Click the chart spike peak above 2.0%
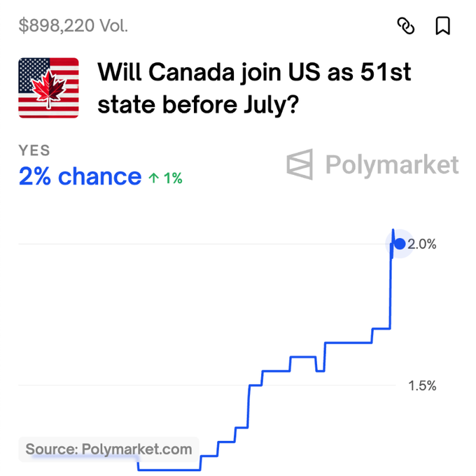 click(393, 231)
